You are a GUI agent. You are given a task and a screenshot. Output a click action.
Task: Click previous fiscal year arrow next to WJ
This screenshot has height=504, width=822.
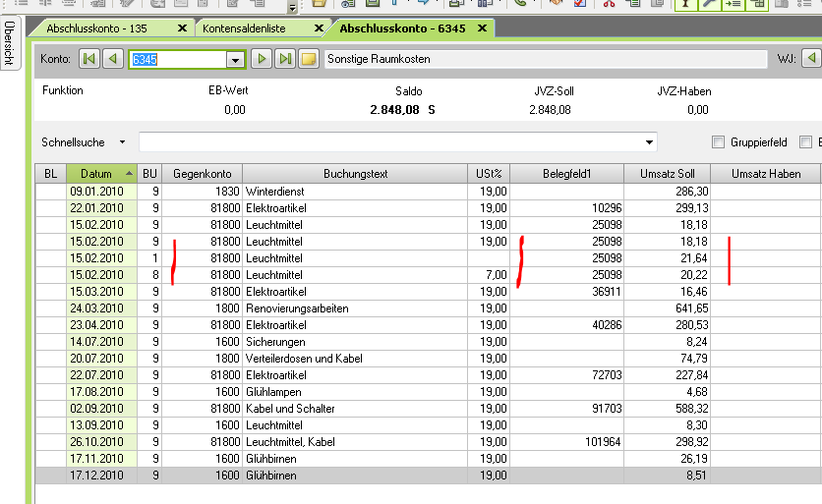(x=811, y=59)
